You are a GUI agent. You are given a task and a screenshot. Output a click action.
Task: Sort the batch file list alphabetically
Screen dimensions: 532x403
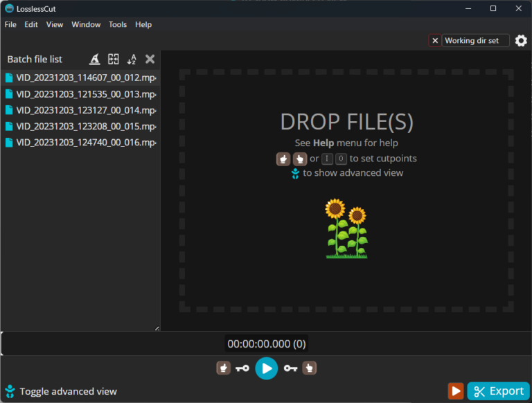132,60
